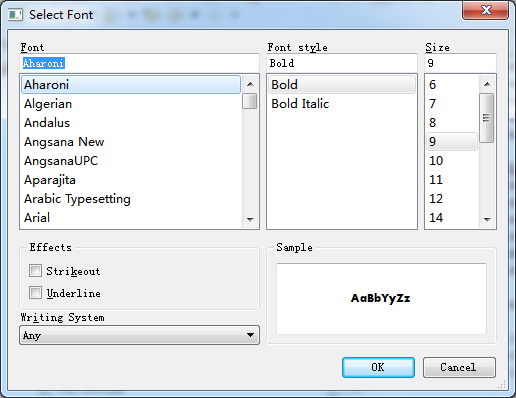Click the size list scrollbar thumb
Viewport: 516px width, 398px height.
487,118
